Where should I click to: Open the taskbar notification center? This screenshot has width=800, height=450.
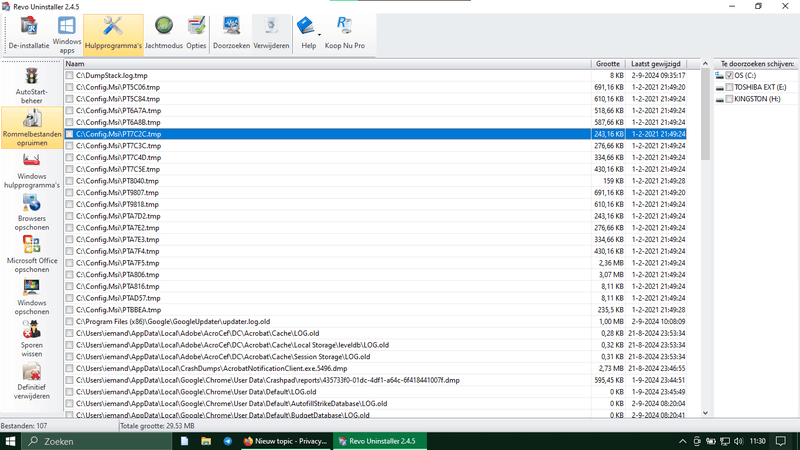pyautogui.click(x=781, y=441)
